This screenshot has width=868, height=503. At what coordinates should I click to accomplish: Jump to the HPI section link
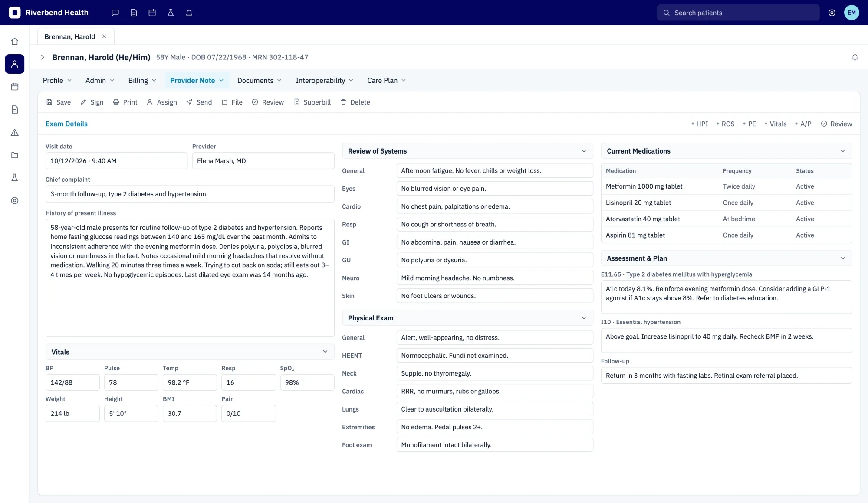point(700,124)
